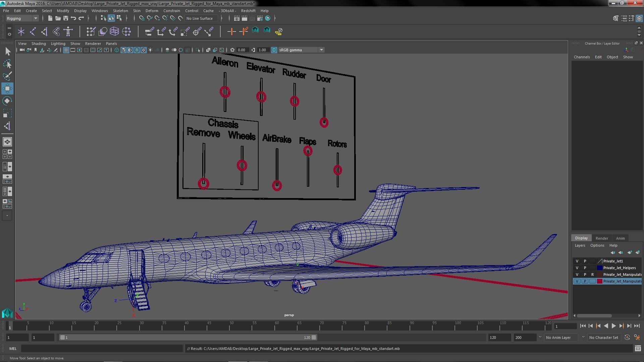
Task: Save the scene with the floppy icon
Action: coord(66,18)
